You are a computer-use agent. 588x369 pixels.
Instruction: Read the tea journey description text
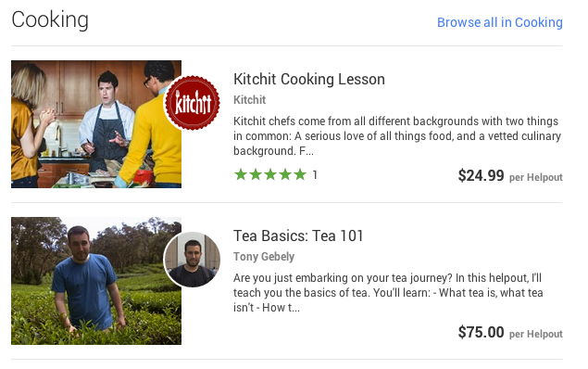point(388,293)
